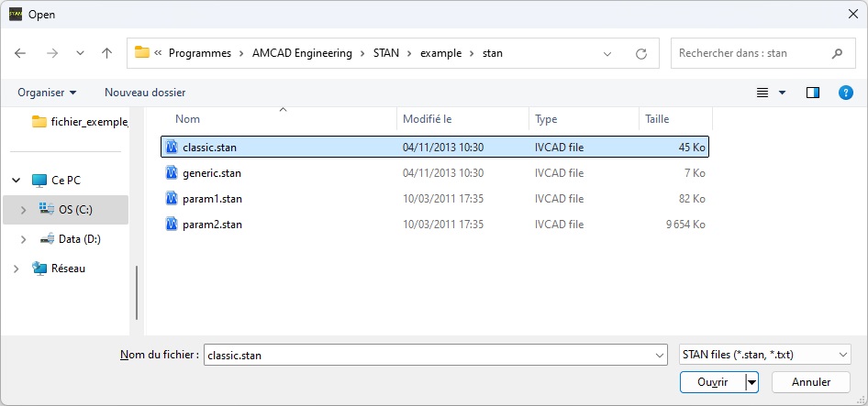868x406 pixels.
Task: Open the help question mark icon
Action: click(x=845, y=93)
